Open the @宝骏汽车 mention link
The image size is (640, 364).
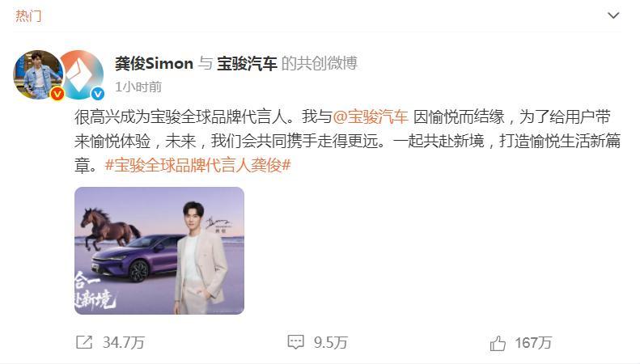point(371,117)
